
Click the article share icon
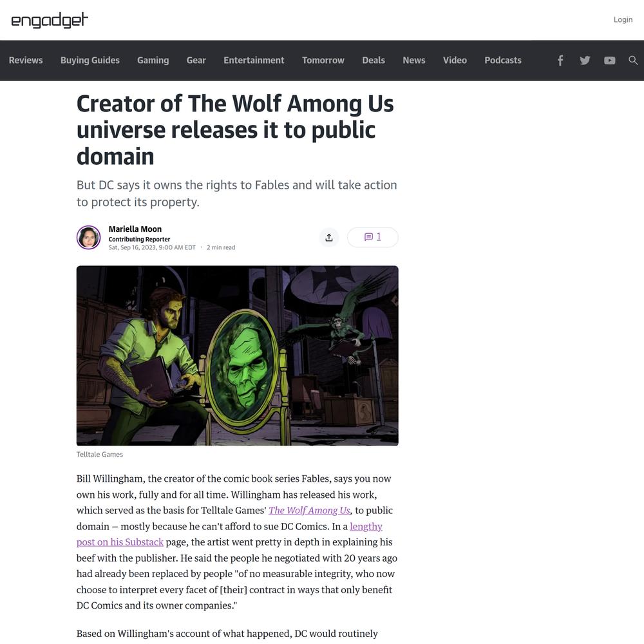[x=329, y=238]
